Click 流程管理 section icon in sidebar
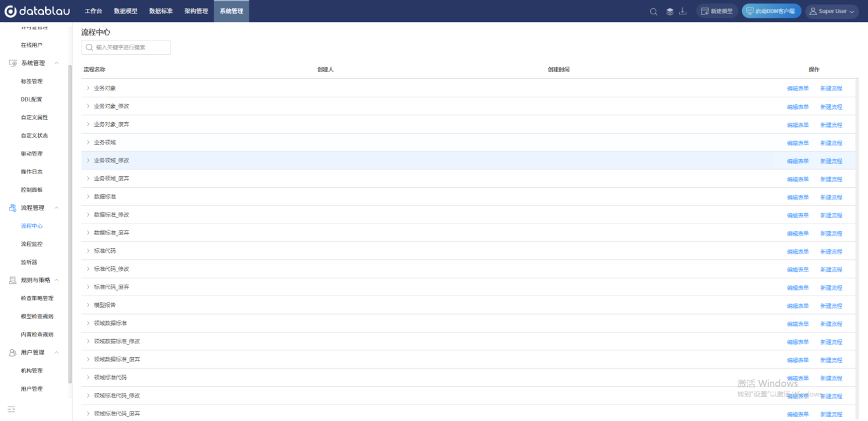This screenshot has width=868, height=421. [x=12, y=208]
